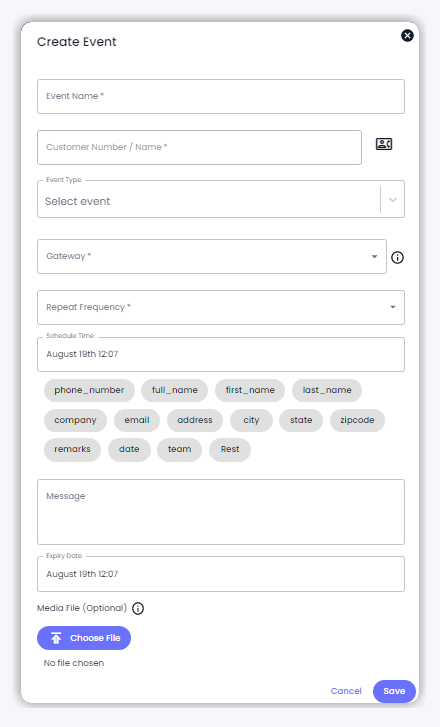The width and height of the screenshot is (440, 727).
Task: Click the Media File info icon
Action: click(138, 608)
